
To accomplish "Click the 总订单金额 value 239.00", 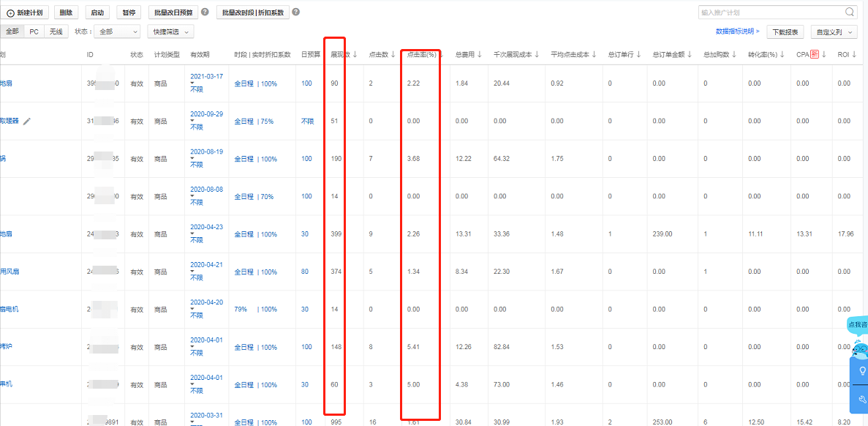I will pyautogui.click(x=662, y=234).
